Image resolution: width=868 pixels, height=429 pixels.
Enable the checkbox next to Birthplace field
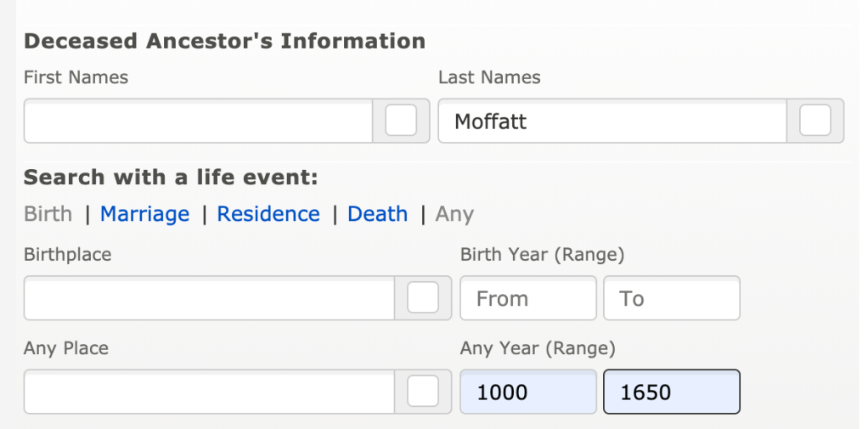coord(423,298)
